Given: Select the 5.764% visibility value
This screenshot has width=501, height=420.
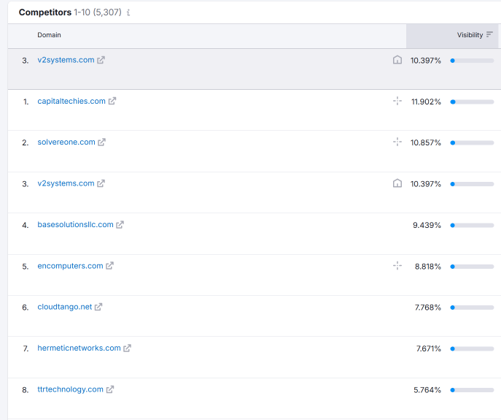Looking at the screenshot, I should click(x=427, y=390).
